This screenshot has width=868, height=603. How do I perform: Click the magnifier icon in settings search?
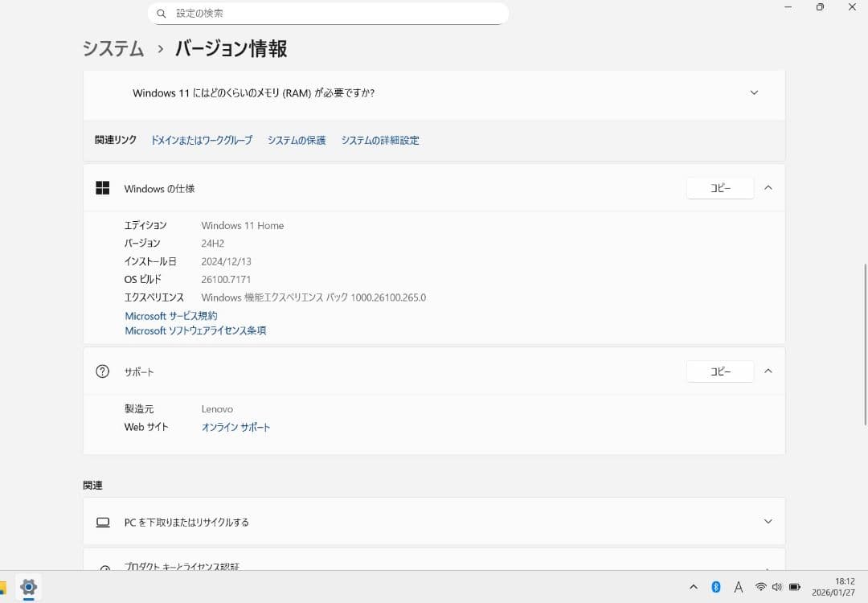[162, 14]
